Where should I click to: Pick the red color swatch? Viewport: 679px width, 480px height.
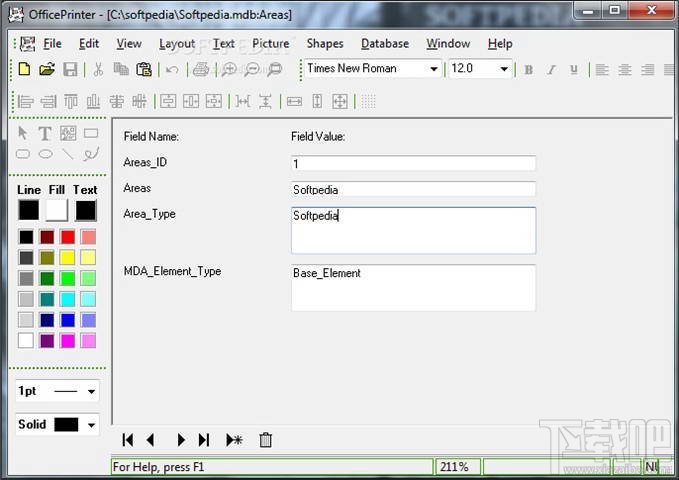coord(68,237)
